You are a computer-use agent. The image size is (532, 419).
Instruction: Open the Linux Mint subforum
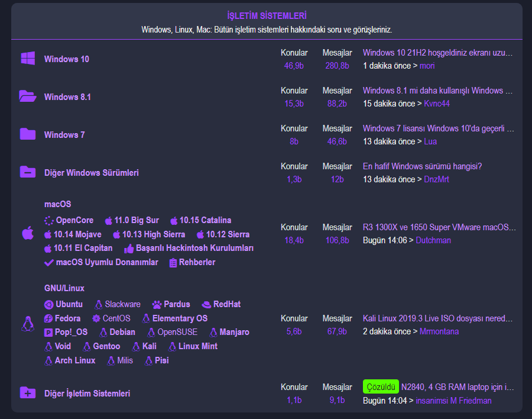tap(198, 346)
